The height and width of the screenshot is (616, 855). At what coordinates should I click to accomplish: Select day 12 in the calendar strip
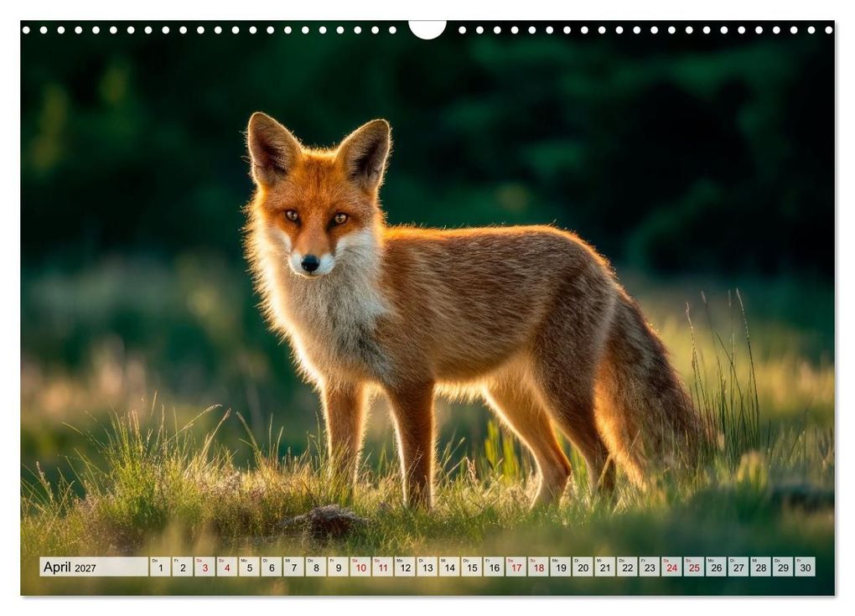point(405,567)
